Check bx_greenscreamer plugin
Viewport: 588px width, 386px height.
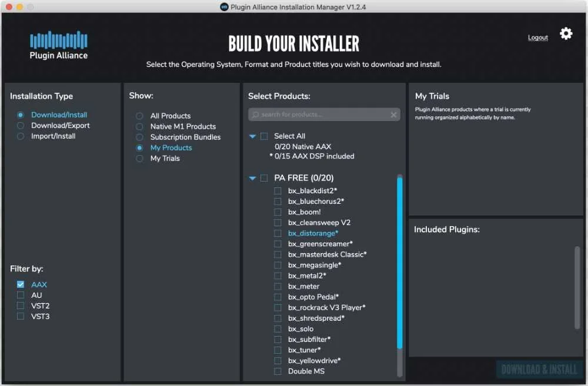278,244
